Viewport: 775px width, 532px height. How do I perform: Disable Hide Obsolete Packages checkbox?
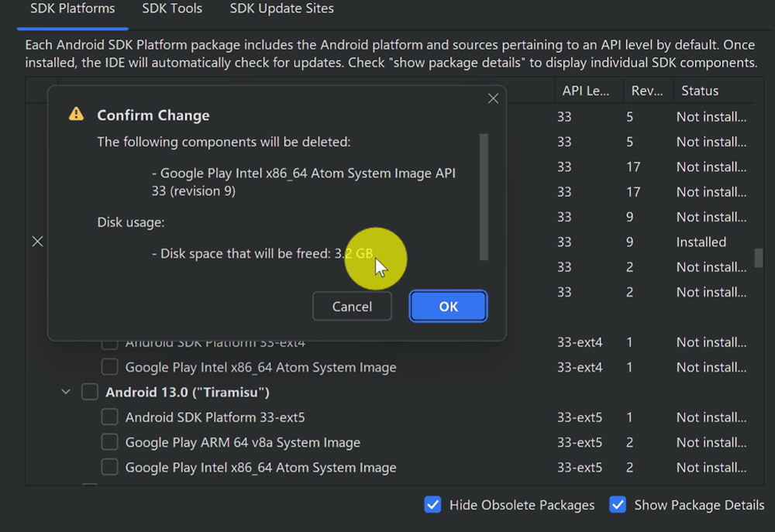click(x=433, y=505)
